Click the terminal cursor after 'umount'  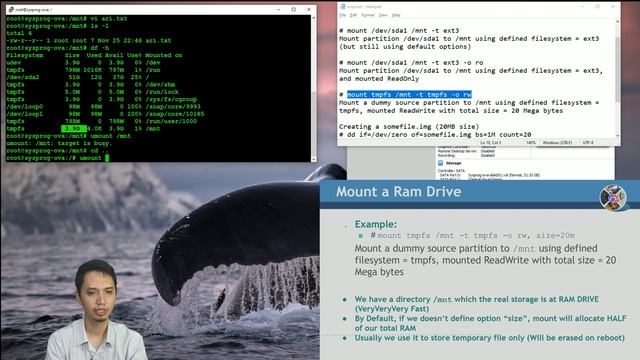[x=107, y=158]
